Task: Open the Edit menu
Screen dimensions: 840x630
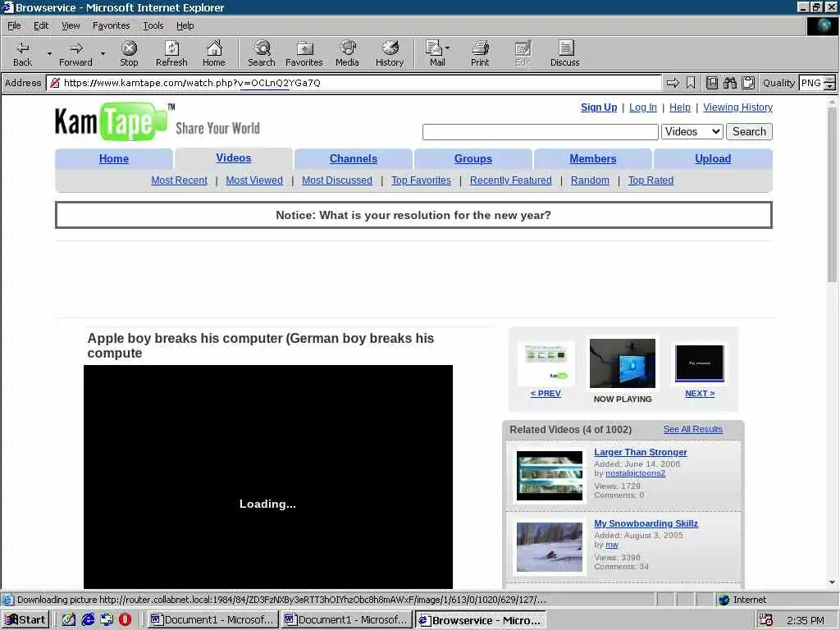Action: 41,25
